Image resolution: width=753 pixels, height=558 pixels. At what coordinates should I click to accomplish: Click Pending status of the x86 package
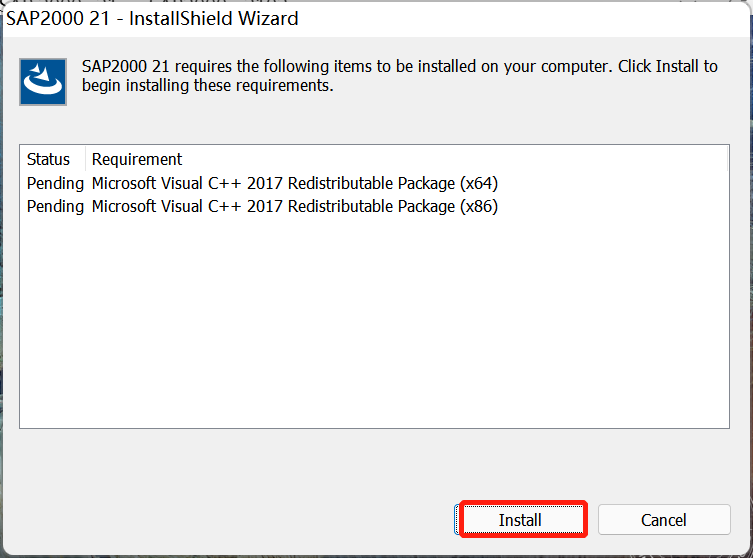55,207
